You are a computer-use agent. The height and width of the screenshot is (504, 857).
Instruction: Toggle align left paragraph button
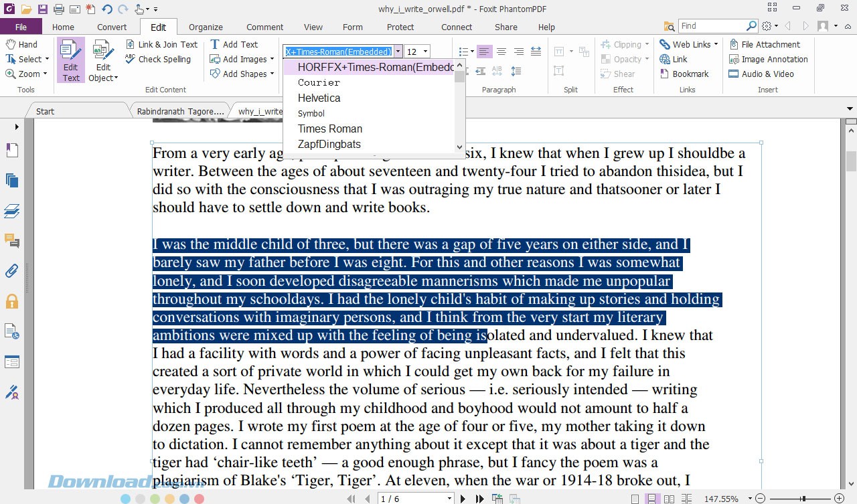(483, 52)
